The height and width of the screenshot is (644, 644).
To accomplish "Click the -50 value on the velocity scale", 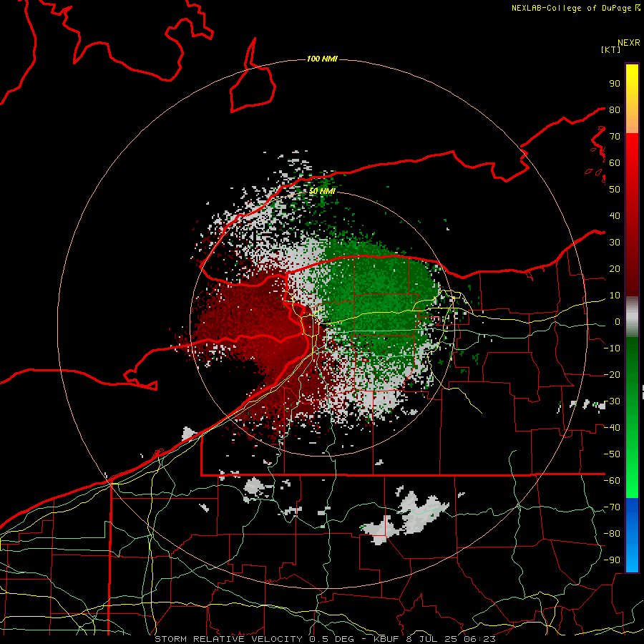I will (x=612, y=454).
